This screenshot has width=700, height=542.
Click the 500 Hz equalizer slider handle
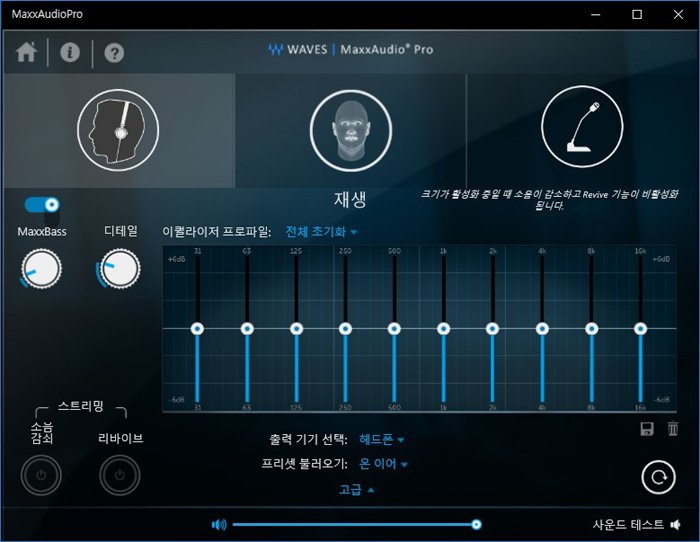tap(394, 329)
